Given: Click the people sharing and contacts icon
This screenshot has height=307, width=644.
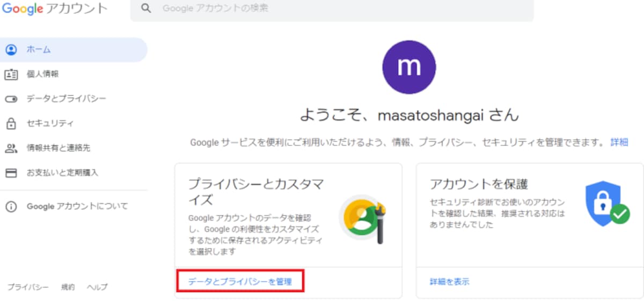Looking at the screenshot, I should (x=11, y=148).
